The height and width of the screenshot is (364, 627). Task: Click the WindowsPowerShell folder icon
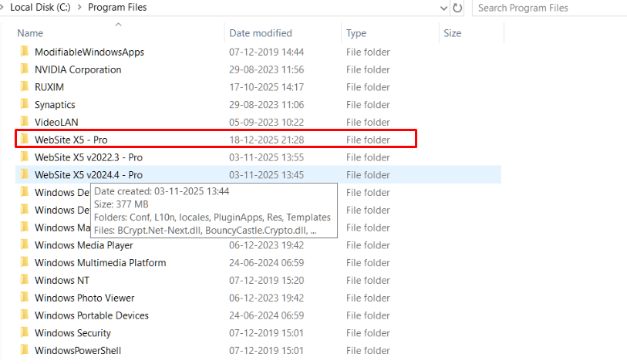tap(24, 351)
